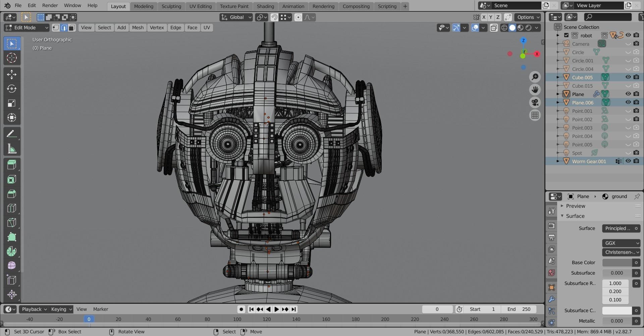Click Marker in timeline header
This screenshot has width=644, height=336.
coord(101,309)
